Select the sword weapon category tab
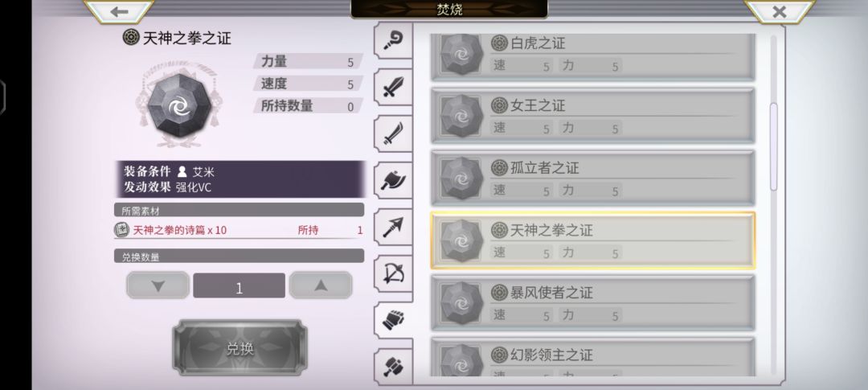This screenshot has height=390, width=868. tap(394, 87)
